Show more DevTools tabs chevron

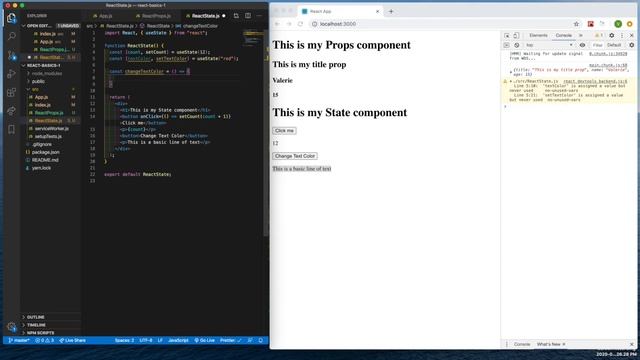pos(580,36)
